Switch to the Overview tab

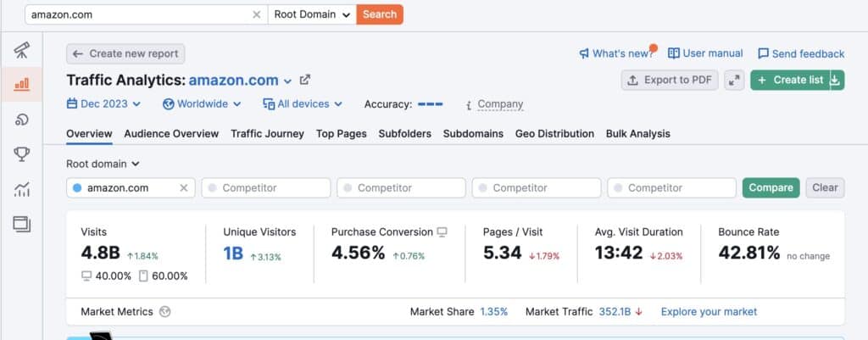coord(89,134)
